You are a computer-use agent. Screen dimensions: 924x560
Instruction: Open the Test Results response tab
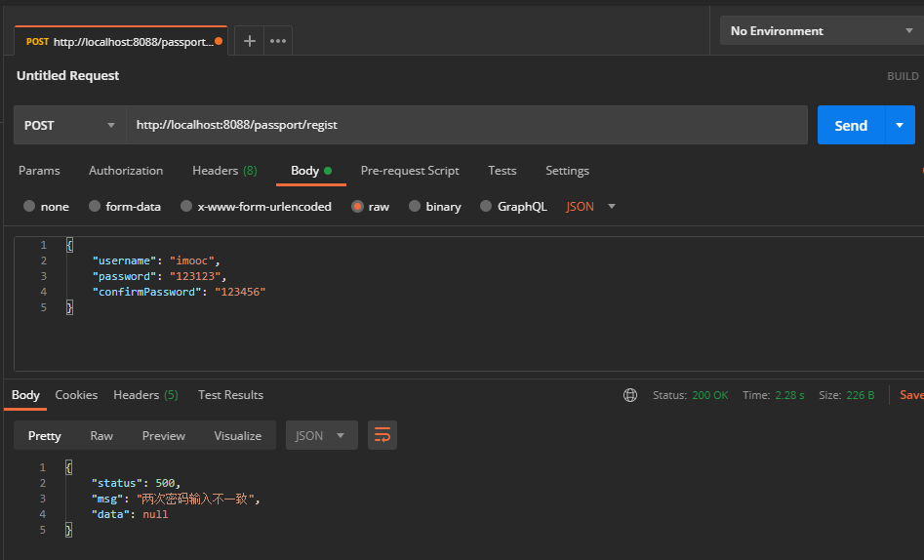click(x=230, y=395)
